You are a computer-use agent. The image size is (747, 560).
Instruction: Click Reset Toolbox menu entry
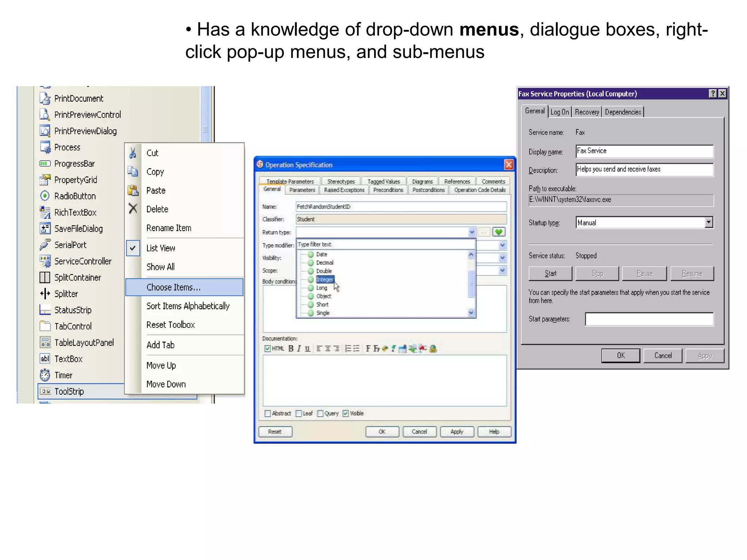coord(170,324)
